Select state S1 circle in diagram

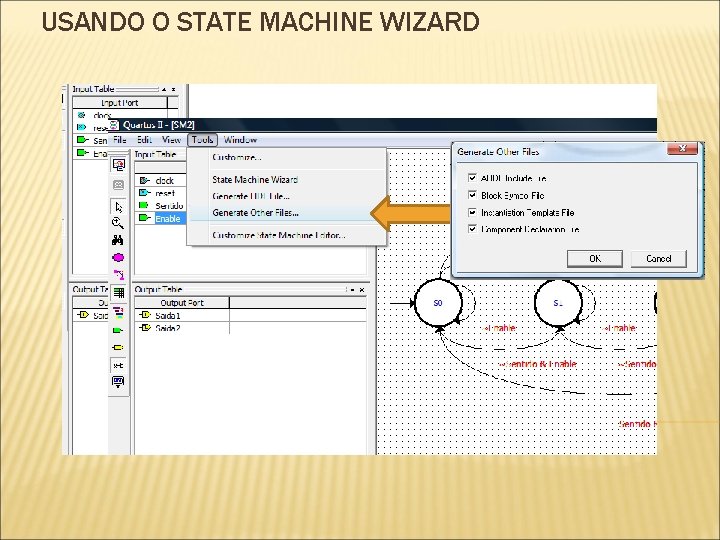(558, 303)
